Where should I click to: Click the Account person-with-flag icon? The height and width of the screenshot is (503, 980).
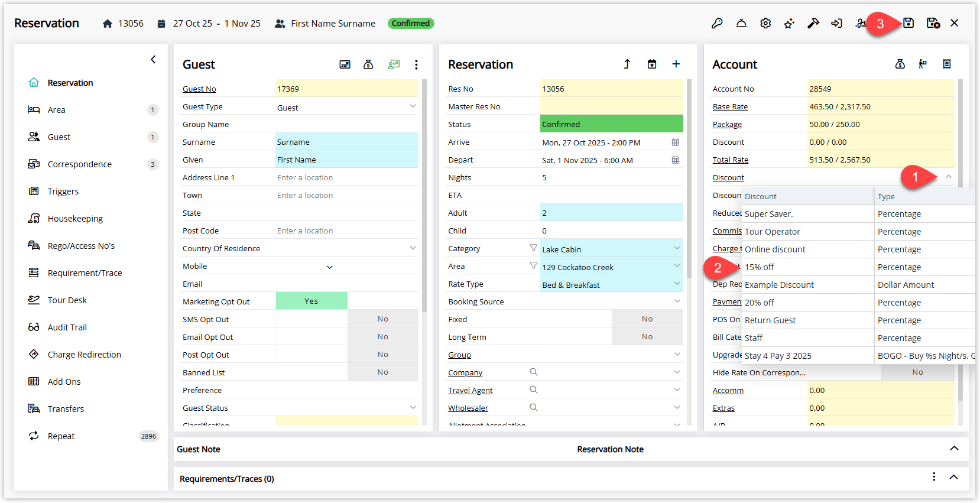[x=923, y=64]
